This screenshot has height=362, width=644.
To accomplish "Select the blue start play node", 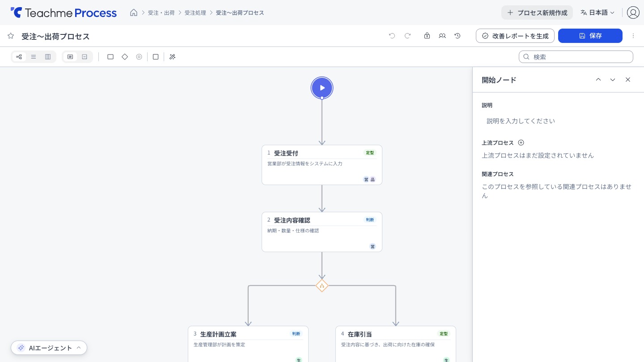I will coord(322,88).
